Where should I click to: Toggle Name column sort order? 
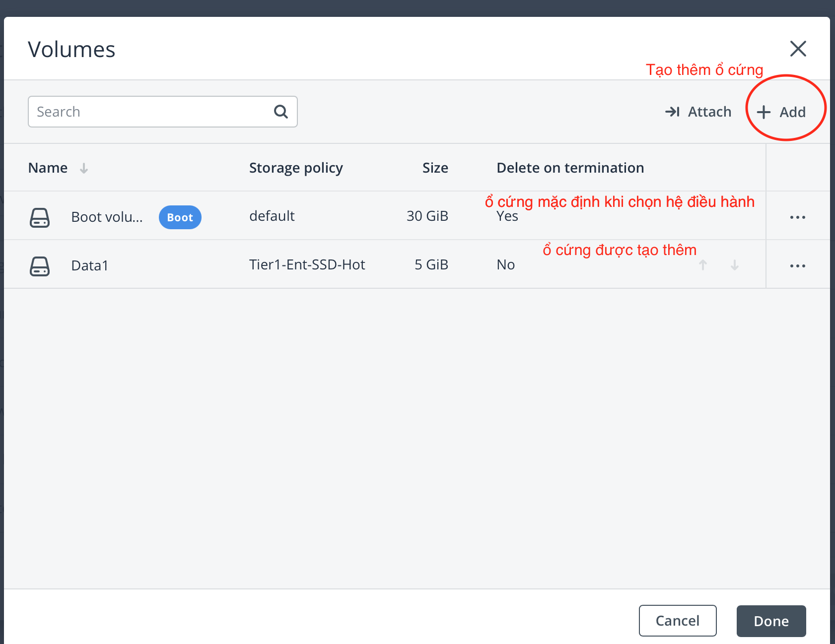pyautogui.click(x=83, y=168)
